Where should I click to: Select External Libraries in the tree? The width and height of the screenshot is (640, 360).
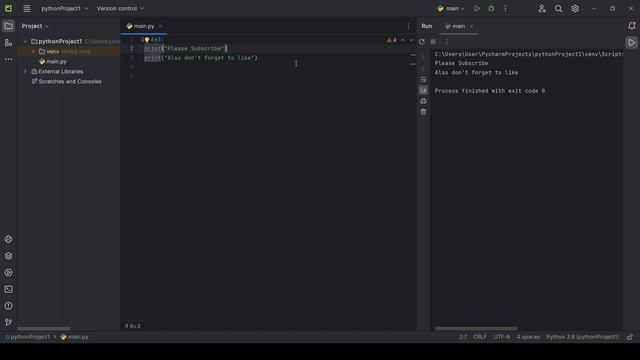(x=60, y=71)
